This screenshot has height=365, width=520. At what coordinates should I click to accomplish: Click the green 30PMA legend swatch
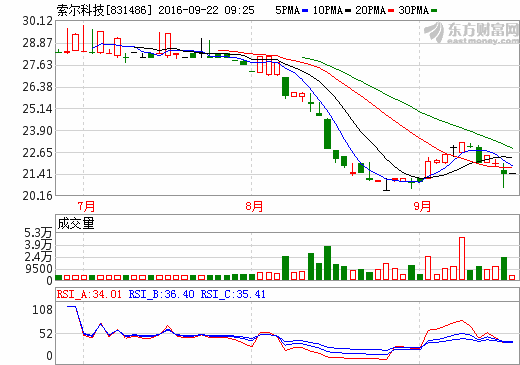coord(434,11)
